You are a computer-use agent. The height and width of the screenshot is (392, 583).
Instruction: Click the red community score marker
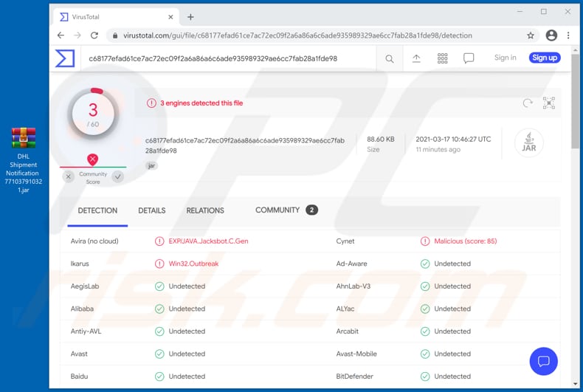click(92, 159)
